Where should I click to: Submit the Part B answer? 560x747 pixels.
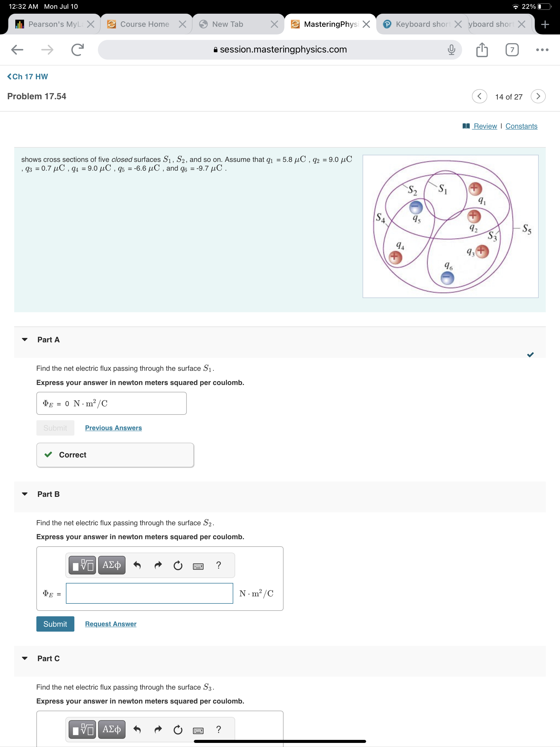[x=55, y=624]
